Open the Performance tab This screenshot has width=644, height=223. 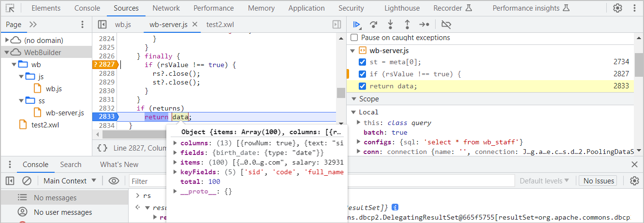point(214,8)
